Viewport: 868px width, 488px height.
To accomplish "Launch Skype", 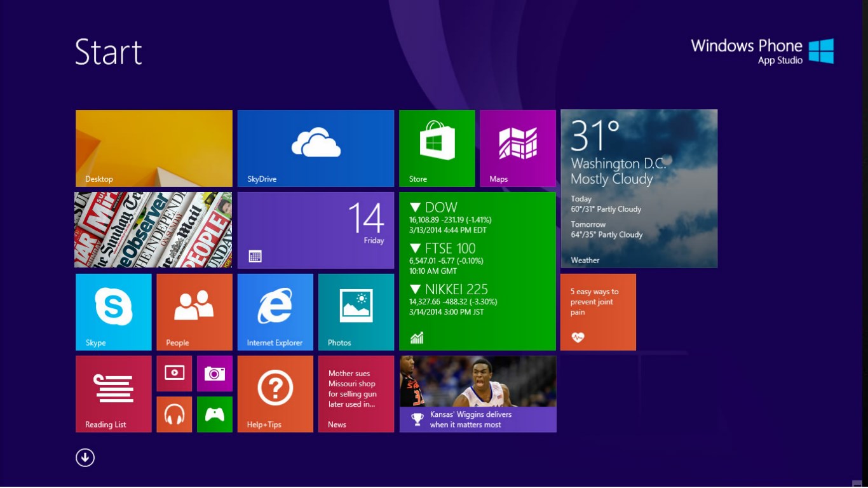I will [x=114, y=312].
